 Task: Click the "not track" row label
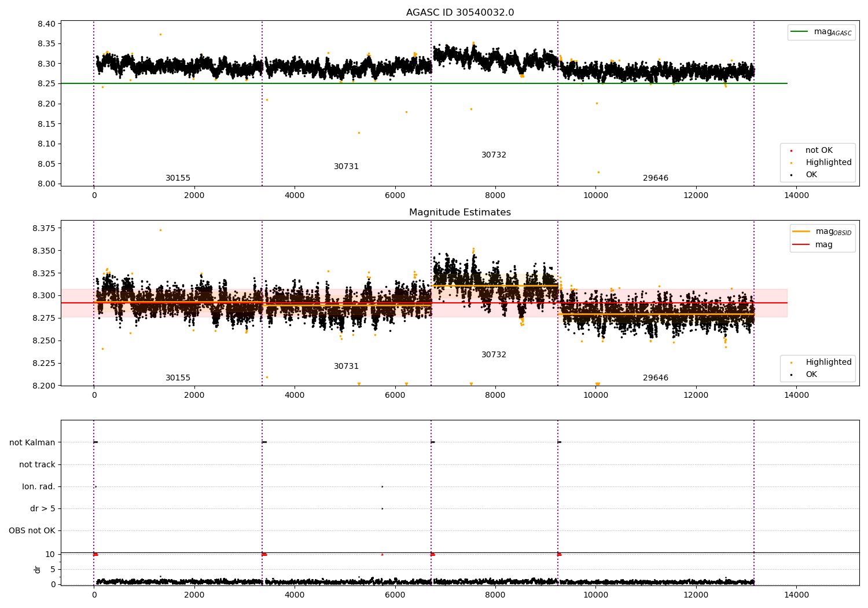[x=37, y=464]
